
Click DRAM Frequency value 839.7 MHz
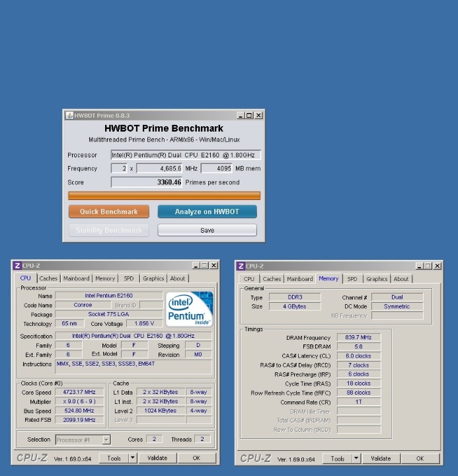pos(358,338)
